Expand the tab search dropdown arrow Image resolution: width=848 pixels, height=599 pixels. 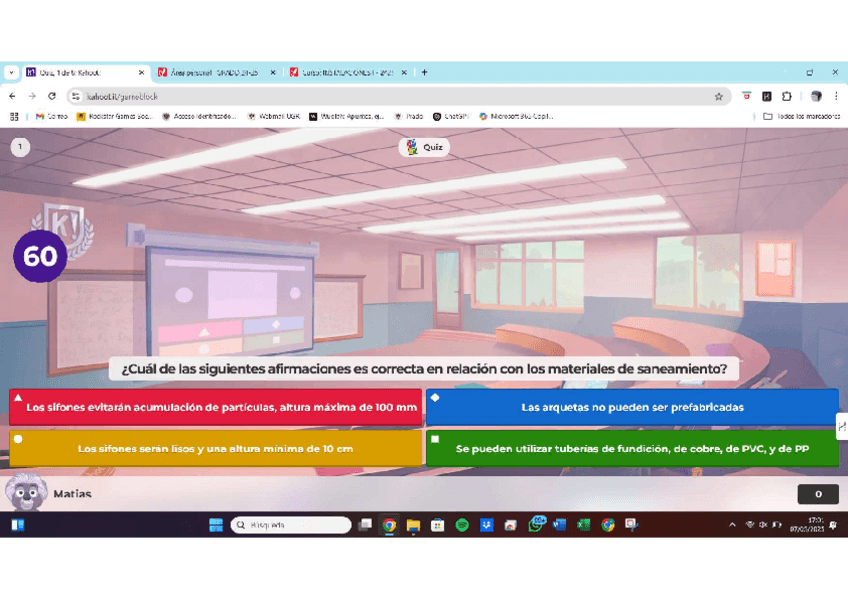[12, 73]
